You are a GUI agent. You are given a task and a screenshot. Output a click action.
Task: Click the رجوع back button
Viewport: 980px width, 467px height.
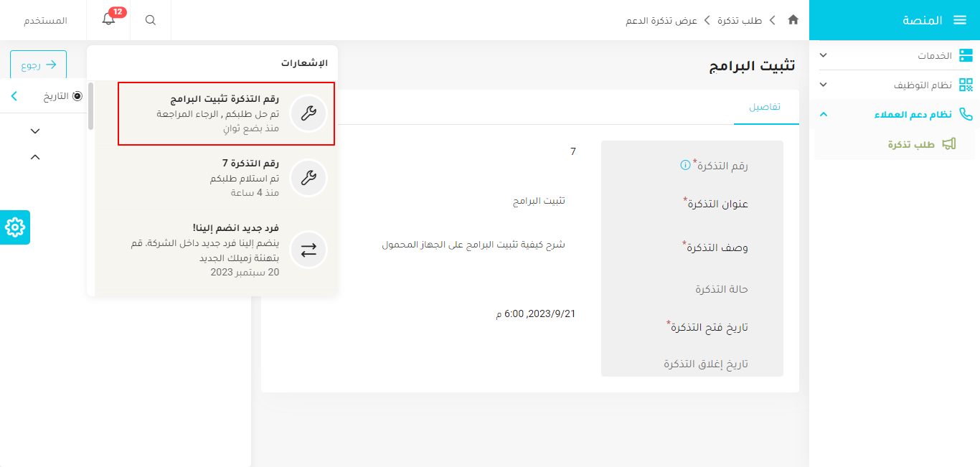37,64
